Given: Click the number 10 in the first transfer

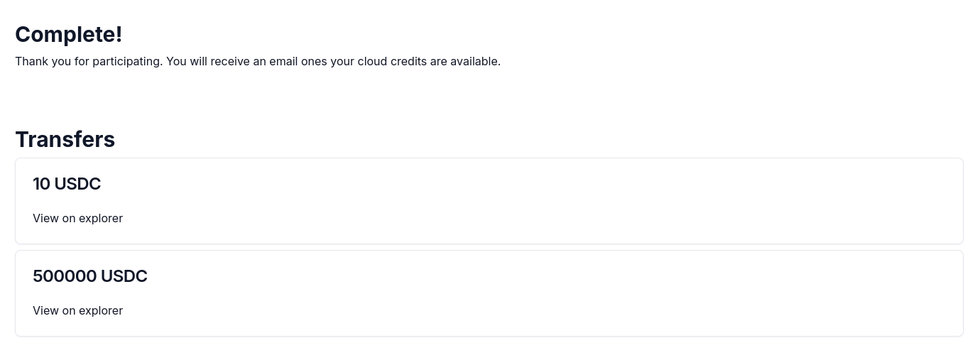Looking at the screenshot, I should point(41,184).
